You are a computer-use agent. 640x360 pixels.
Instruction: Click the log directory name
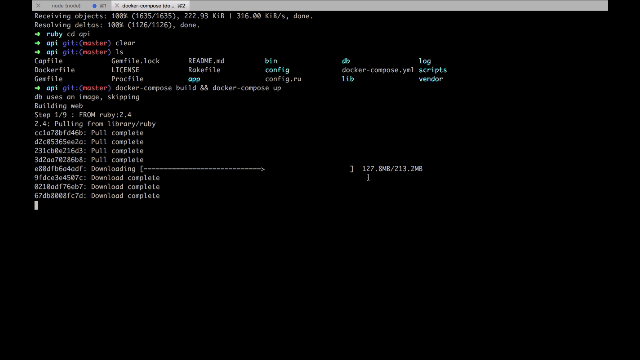click(424, 61)
